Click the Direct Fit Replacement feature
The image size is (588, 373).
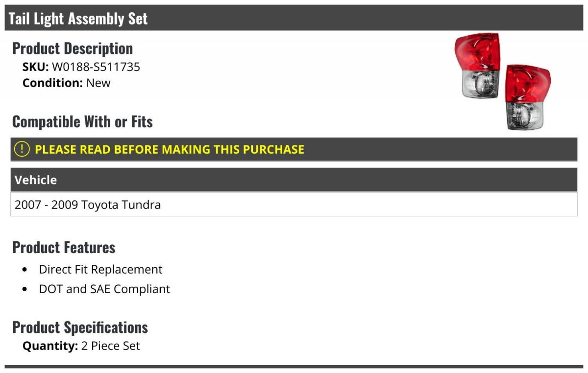tap(100, 270)
